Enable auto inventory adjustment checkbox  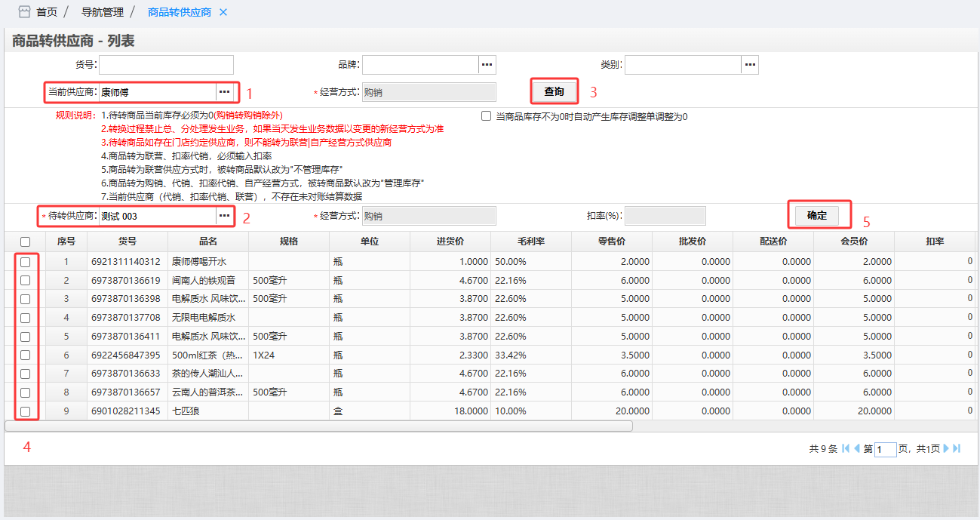click(x=487, y=117)
